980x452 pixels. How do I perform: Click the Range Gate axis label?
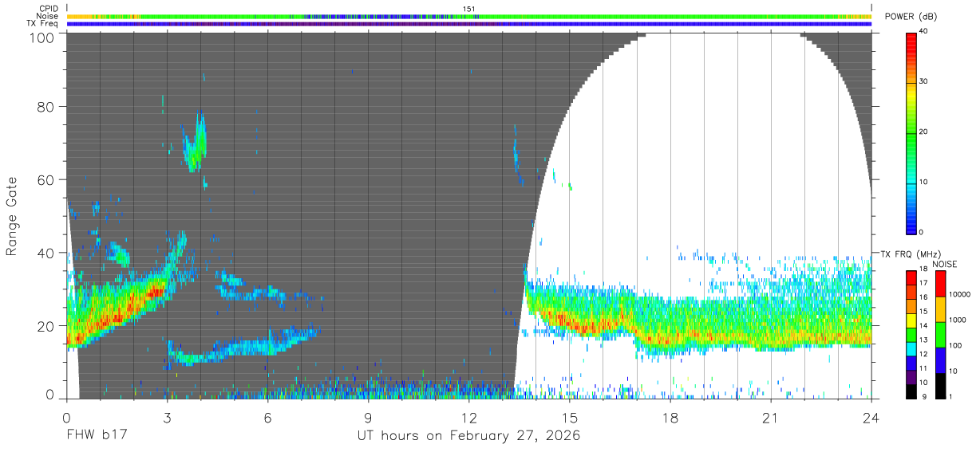pos(12,215)
